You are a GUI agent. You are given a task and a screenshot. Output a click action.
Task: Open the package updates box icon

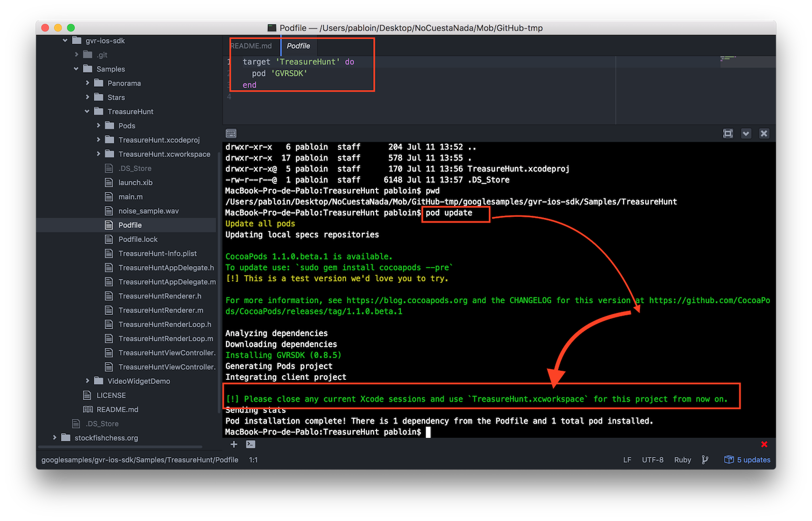729,460
